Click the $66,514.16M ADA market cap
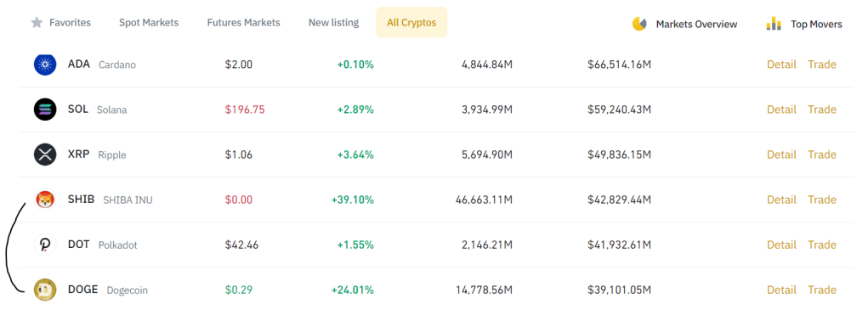This screenshot has height=310, width=868. (x=620, y=65)
